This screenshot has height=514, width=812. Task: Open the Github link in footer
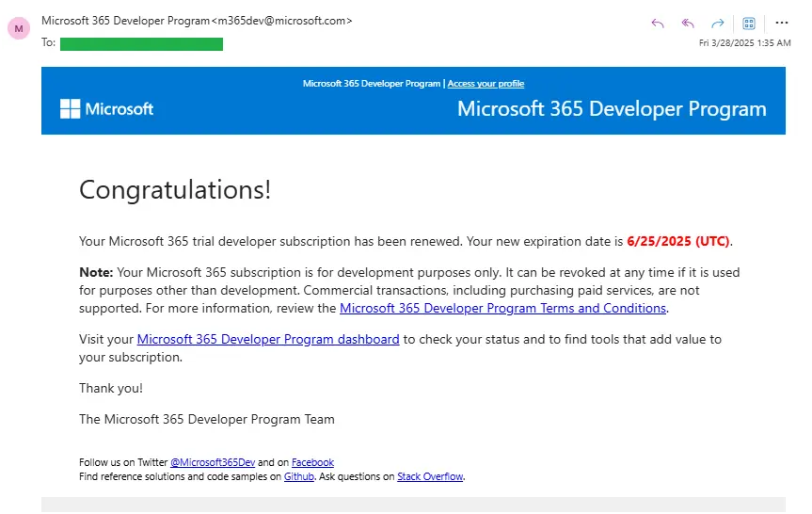(x=299, y=476)
